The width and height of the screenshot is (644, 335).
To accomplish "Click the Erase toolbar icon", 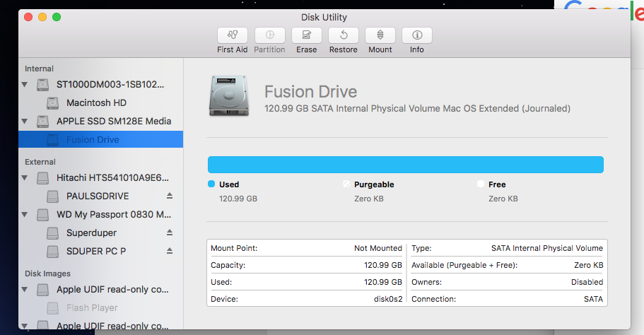I will (306, 35).
